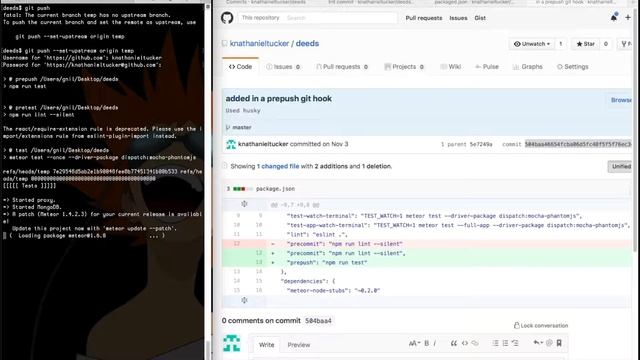This screenshot has width=640, height=360.
Task: Click the highlighted commit SHA hash
Action: click(578, 144)
